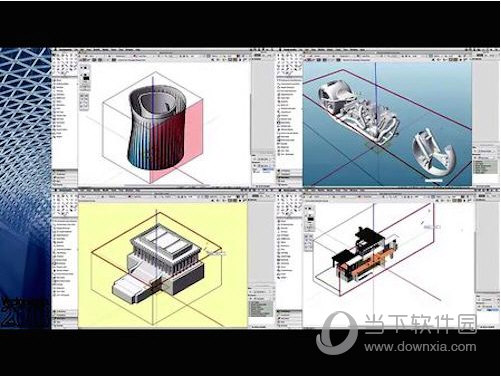Select the house model in bottom-right window
The image size is (501, 376).
(365, 255)
